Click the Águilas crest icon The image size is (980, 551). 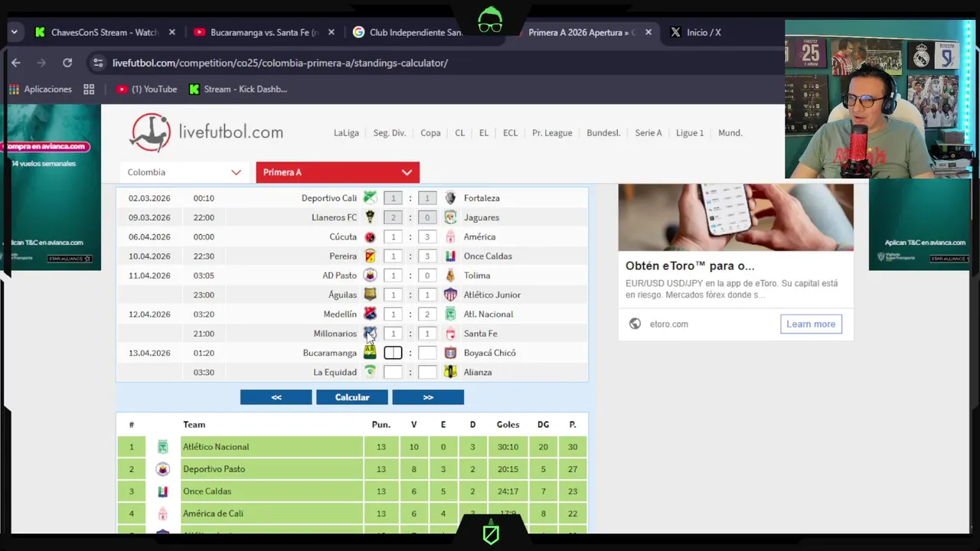[x=370, y=295]
